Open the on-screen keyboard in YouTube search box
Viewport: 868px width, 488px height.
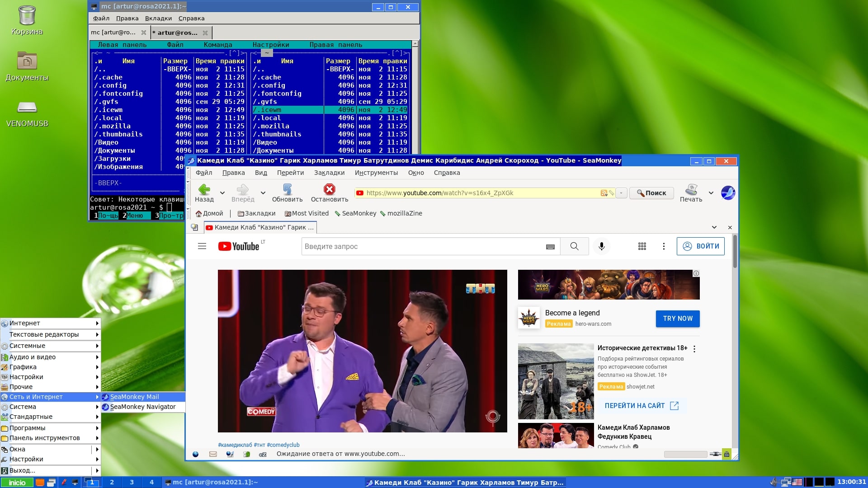[x=550, y=247]
